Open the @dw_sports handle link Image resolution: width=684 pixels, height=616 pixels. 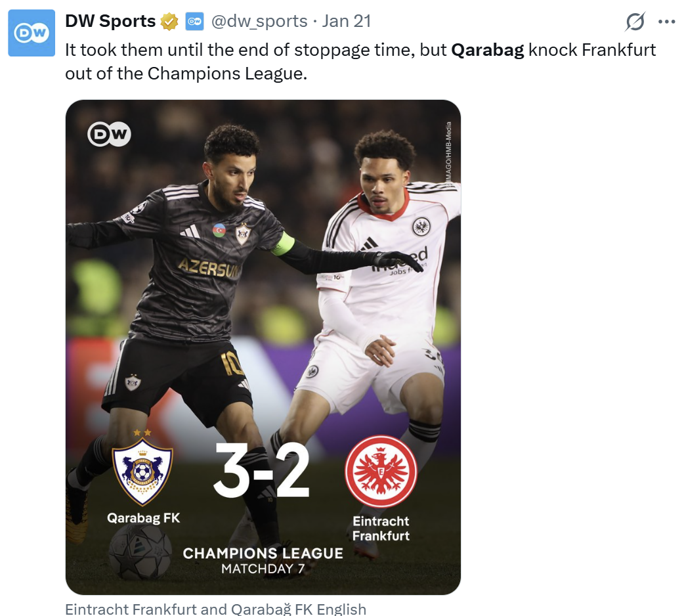(259, 21)
